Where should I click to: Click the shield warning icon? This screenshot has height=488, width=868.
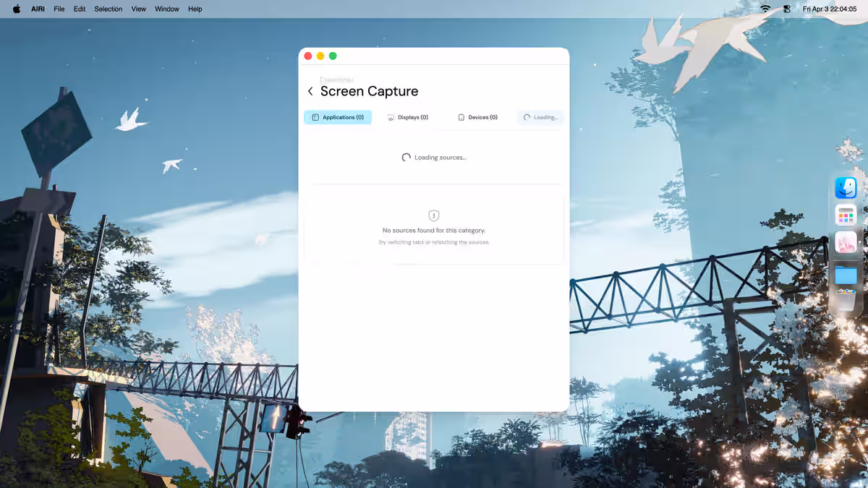[434, 215]
